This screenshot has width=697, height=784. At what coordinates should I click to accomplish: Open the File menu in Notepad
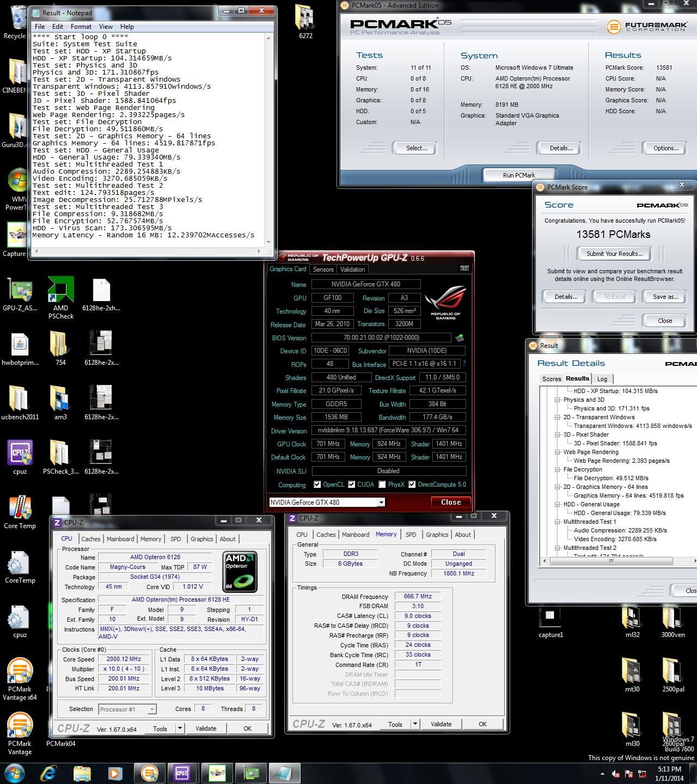40,26
